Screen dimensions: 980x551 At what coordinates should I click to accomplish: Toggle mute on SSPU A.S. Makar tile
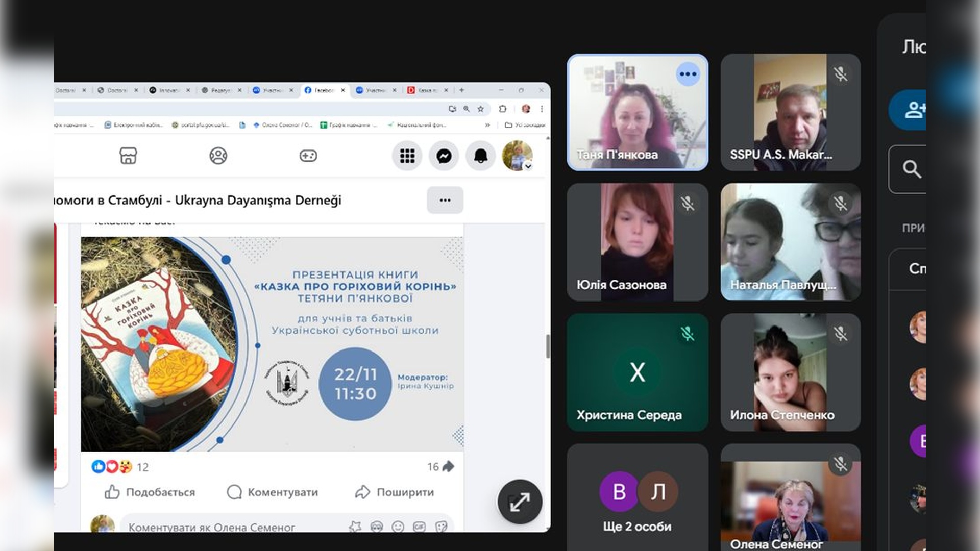point(840,74)
